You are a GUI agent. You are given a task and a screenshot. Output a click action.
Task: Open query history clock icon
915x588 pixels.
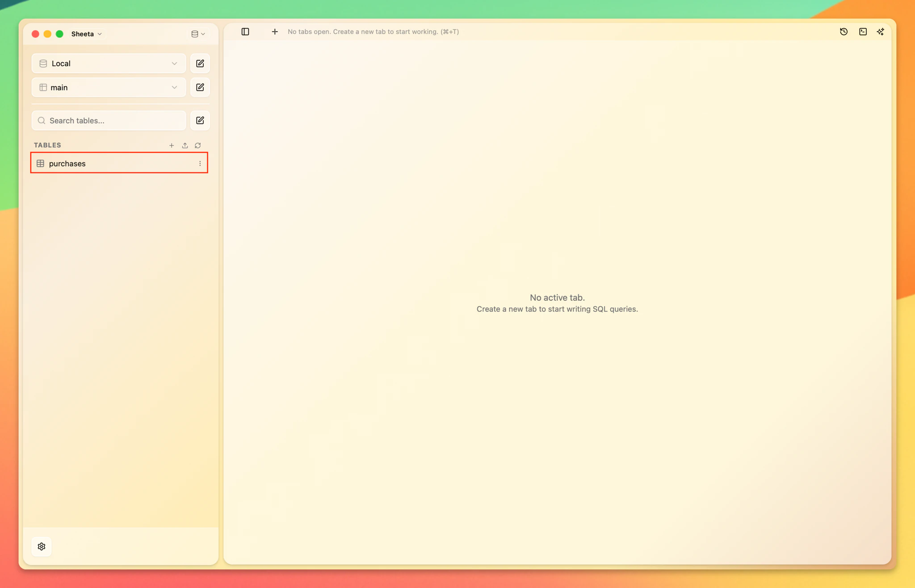click(844, 32)
